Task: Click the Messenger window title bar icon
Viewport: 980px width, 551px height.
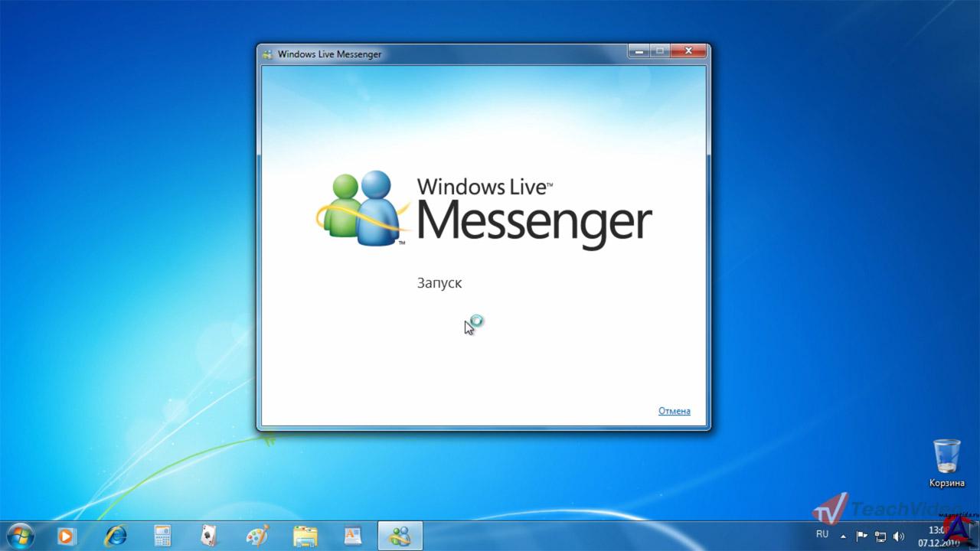Action: [267, 54]
